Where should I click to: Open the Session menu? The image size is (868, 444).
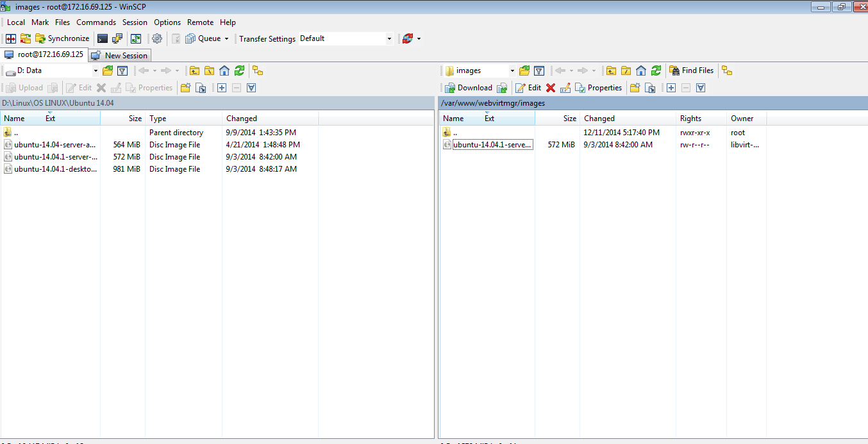tap(135, 22)
